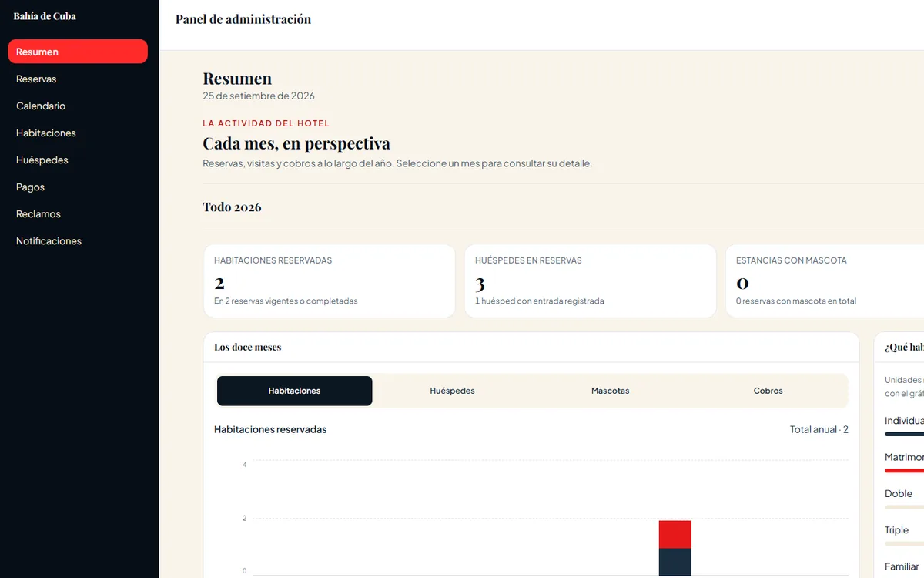
Task: Go to Reservas in the sidebar
Action: coord(78,79)
